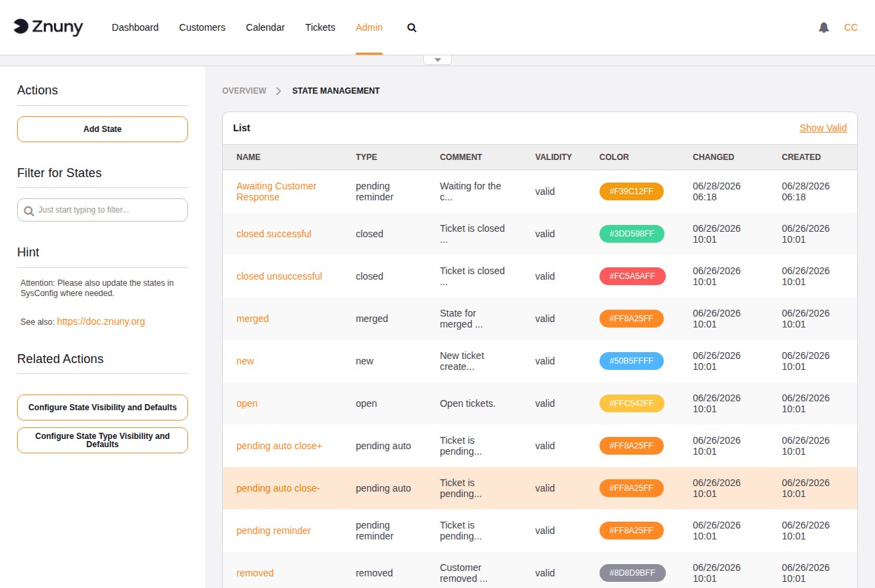Open the closed successful state
Image resolution: width=875 pixels, height=588 pixels.
click(273, 234)
